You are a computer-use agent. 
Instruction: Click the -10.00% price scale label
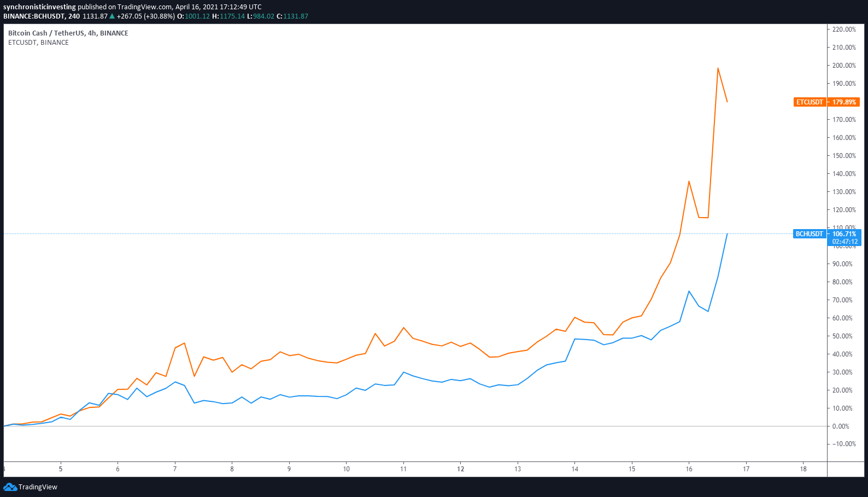[844, 444]
